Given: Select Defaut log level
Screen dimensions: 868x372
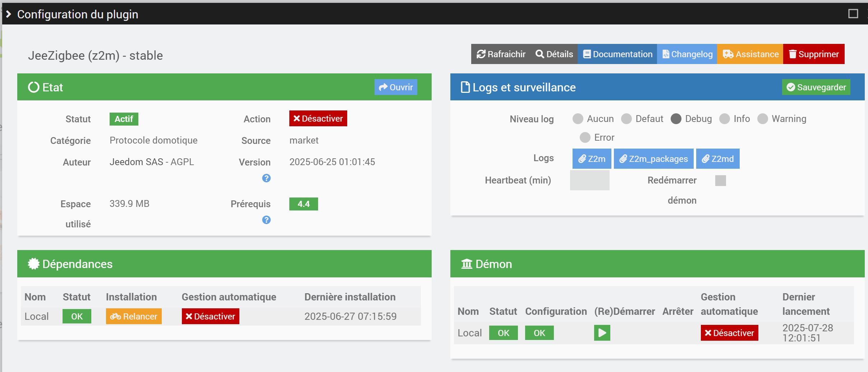Looking at the screenshot, I should 626,119.
